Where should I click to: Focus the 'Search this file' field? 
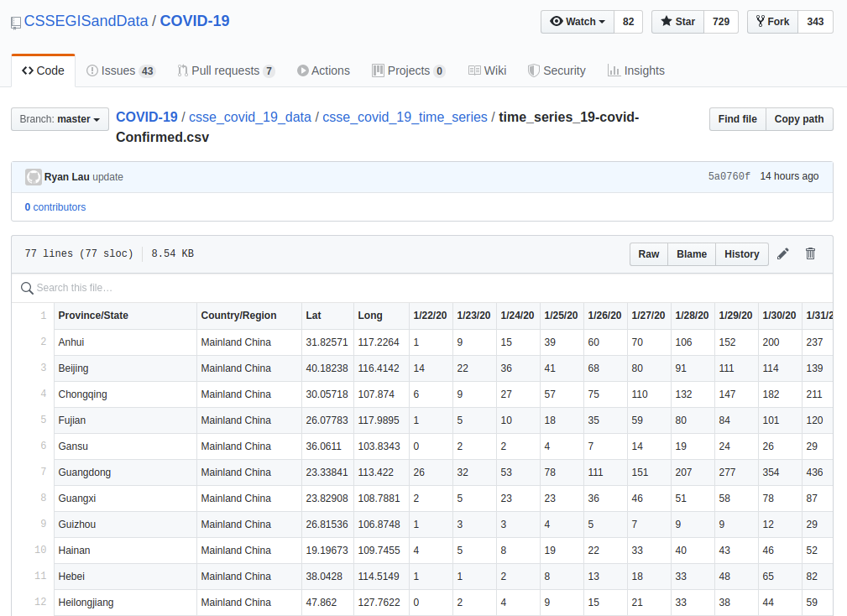(x=422, y=288)
